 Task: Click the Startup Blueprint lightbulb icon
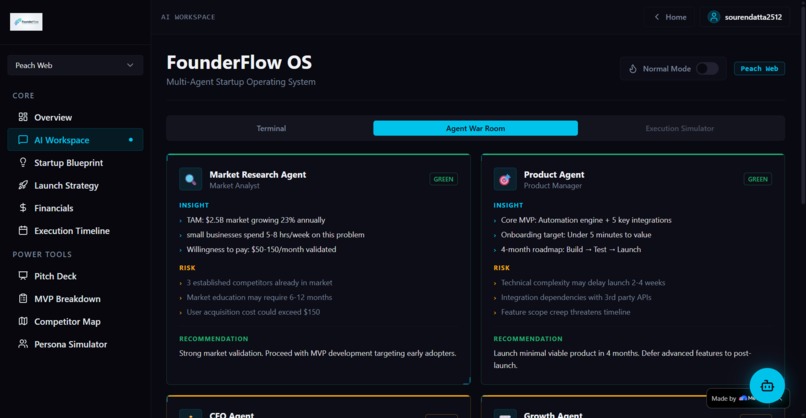click(23, 162)
